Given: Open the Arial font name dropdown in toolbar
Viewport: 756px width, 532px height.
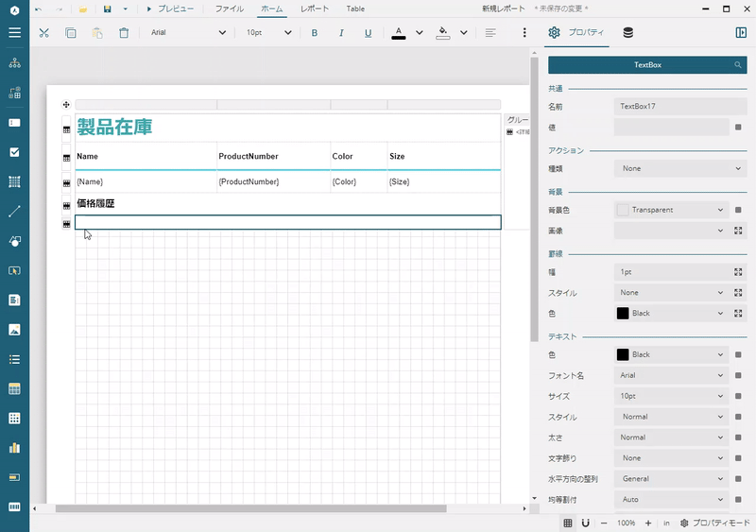Looking at the screenshot, I should 189,32.
